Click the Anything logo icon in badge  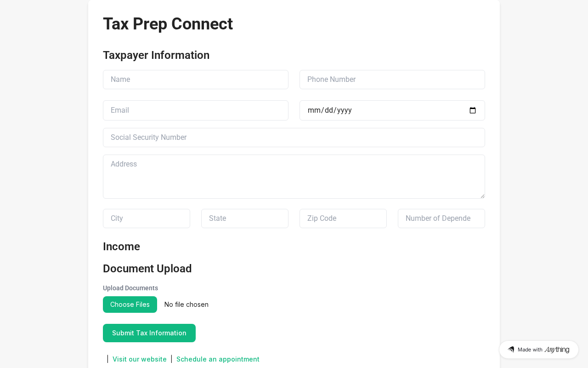point(511,350)
